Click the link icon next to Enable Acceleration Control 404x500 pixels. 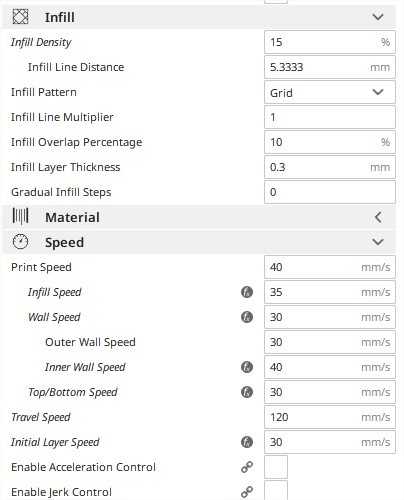[247, 467]
